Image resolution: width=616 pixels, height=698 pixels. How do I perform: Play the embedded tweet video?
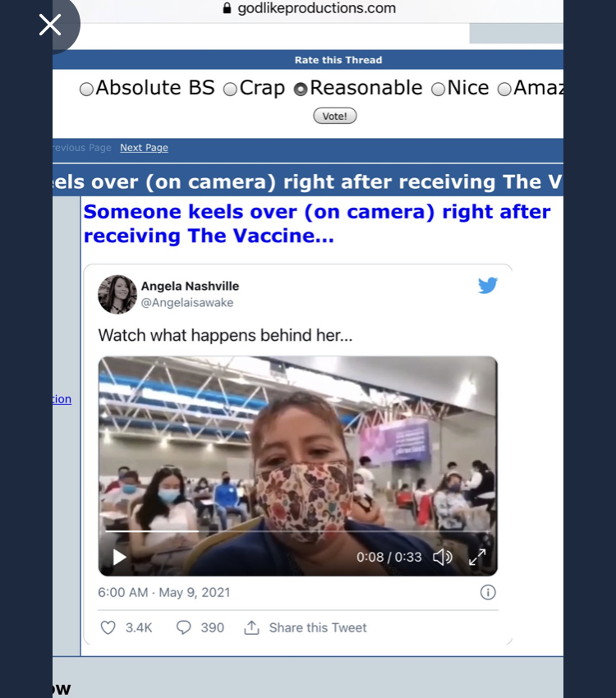click(x=119, y=557)
